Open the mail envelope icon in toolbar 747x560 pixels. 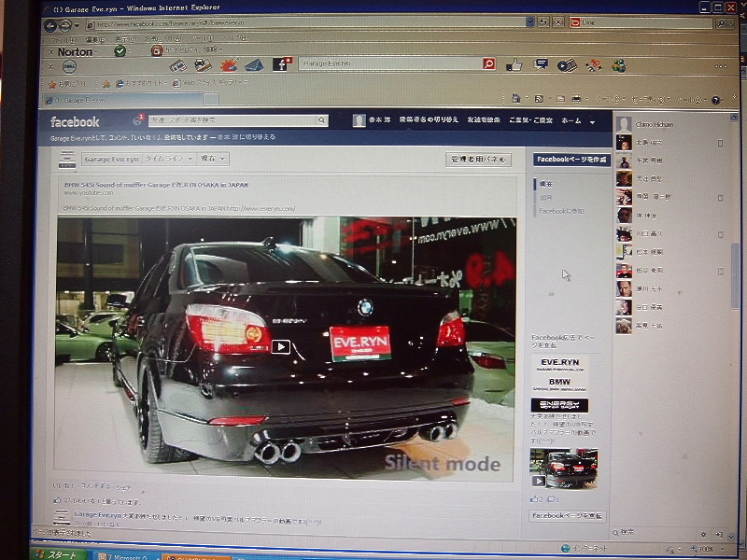(x=254, y=64)
